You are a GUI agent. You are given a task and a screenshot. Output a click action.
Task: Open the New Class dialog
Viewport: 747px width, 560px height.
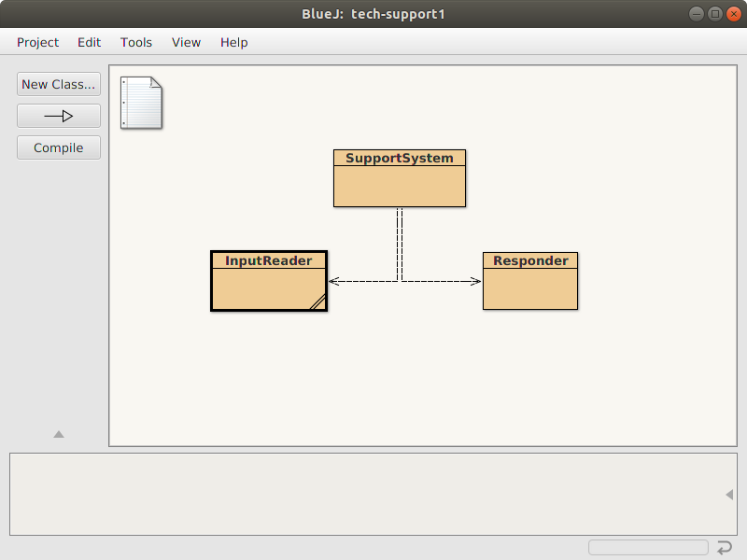click(x=58, y=84)
